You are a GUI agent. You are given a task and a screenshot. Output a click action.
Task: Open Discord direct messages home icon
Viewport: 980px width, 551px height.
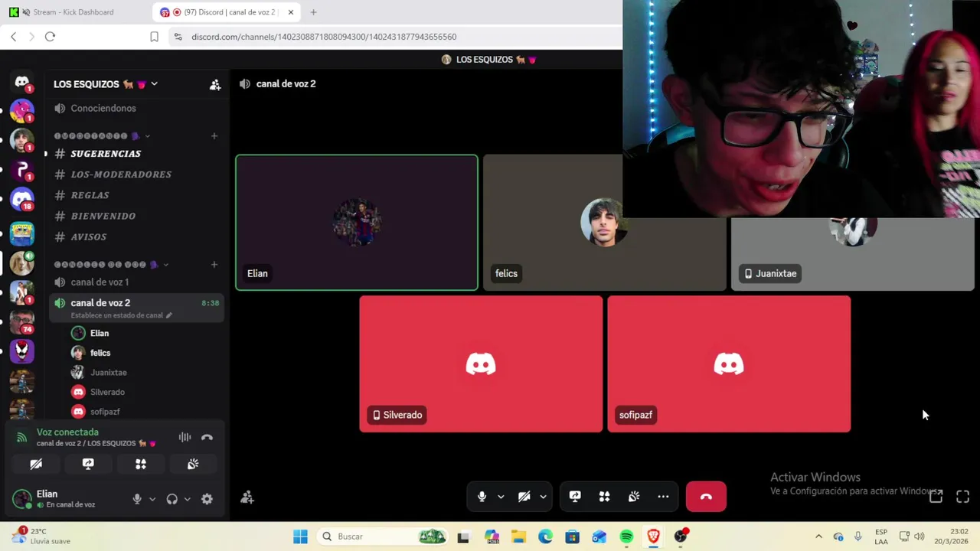(x=21, y=82)
